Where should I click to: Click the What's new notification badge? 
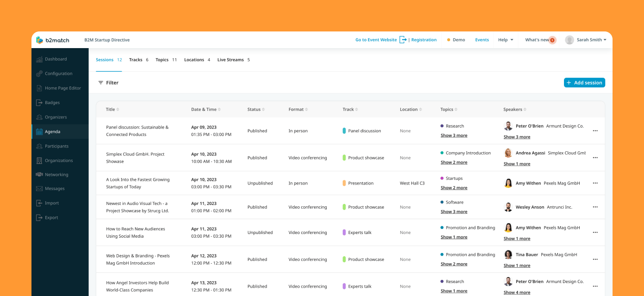[x=552, y=40]
